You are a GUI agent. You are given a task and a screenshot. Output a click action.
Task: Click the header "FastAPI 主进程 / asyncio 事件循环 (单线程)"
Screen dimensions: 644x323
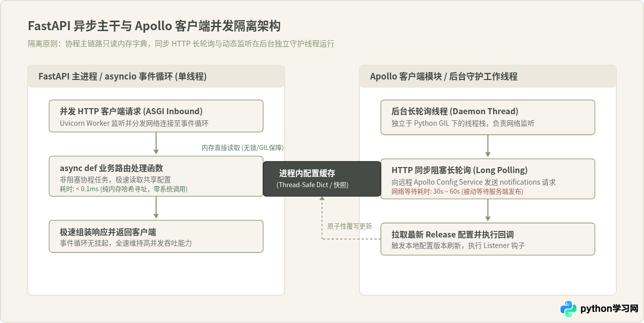click(123, 76)
